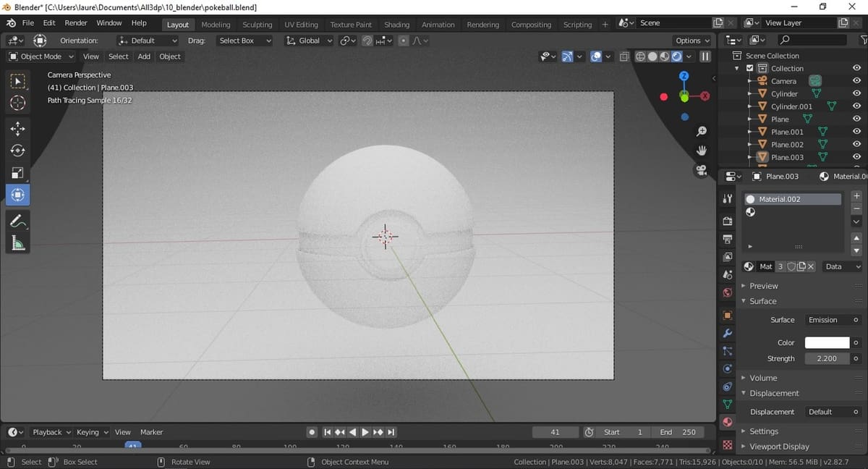
Task: Hide Cylinder.001 with its eye icon
Action: [856, 106]
